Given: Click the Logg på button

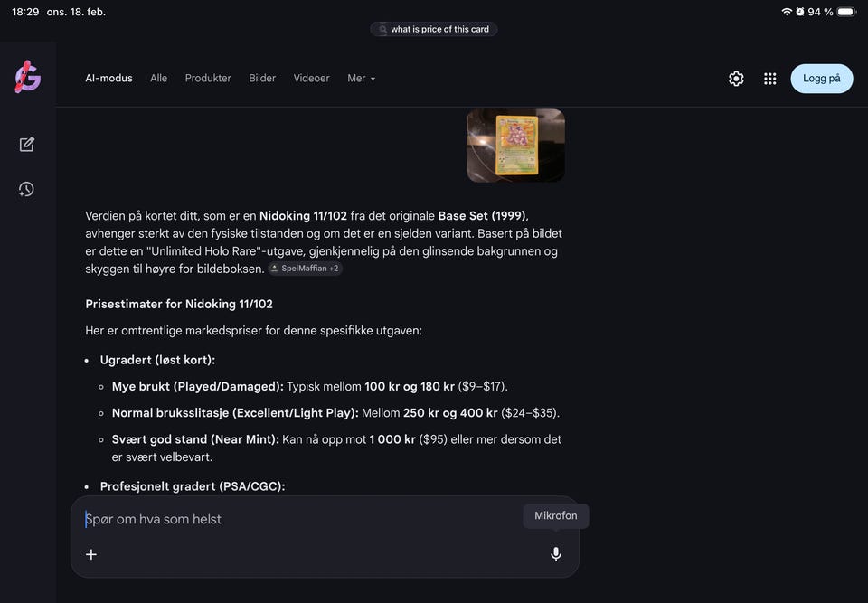Looking at the screenshot, I should (822, 79).
